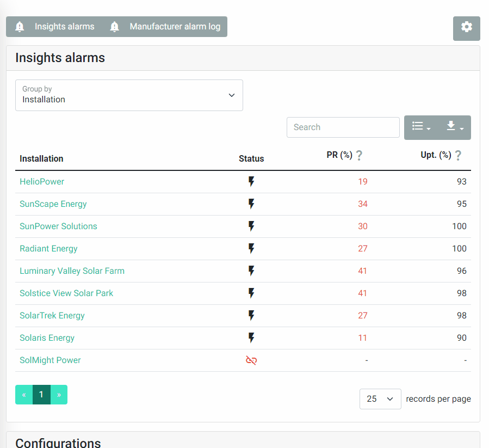Open the download export dropdown

tap(455, 127)
